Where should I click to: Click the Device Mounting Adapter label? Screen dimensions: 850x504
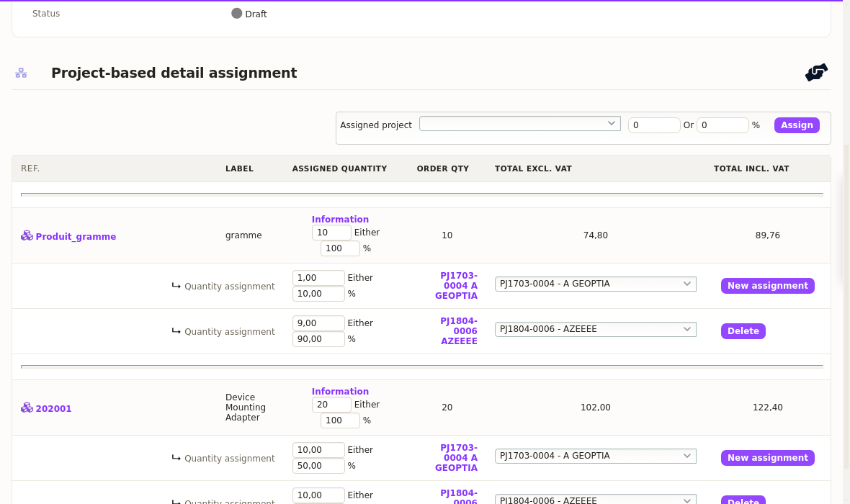click(246, 407)
